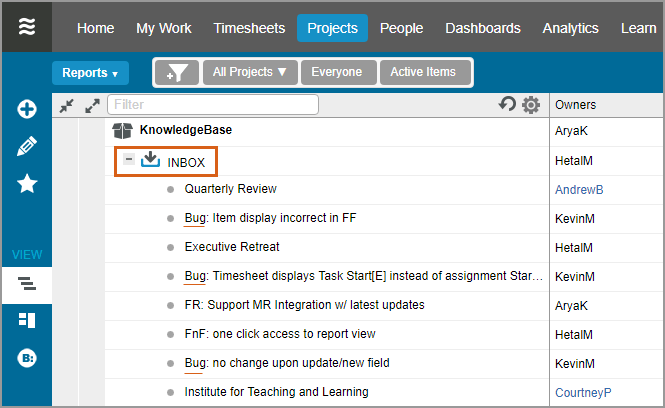Click the expand all arrows icon
This screenshot has height=408, width=665.
(x=92, y=105)
